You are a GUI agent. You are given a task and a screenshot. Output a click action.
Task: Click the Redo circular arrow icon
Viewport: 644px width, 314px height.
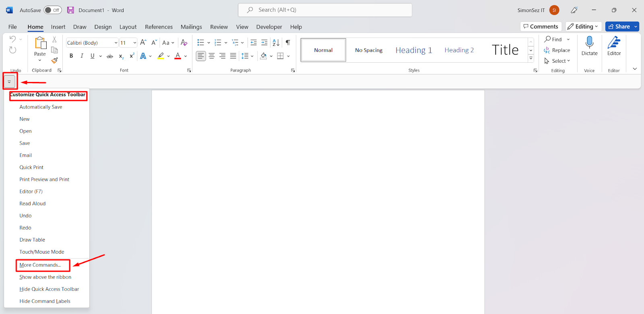coord(12,50)
